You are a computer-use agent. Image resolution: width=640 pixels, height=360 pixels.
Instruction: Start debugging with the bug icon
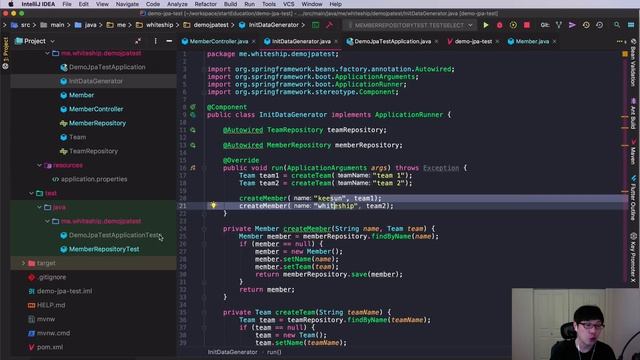point(499,25)
